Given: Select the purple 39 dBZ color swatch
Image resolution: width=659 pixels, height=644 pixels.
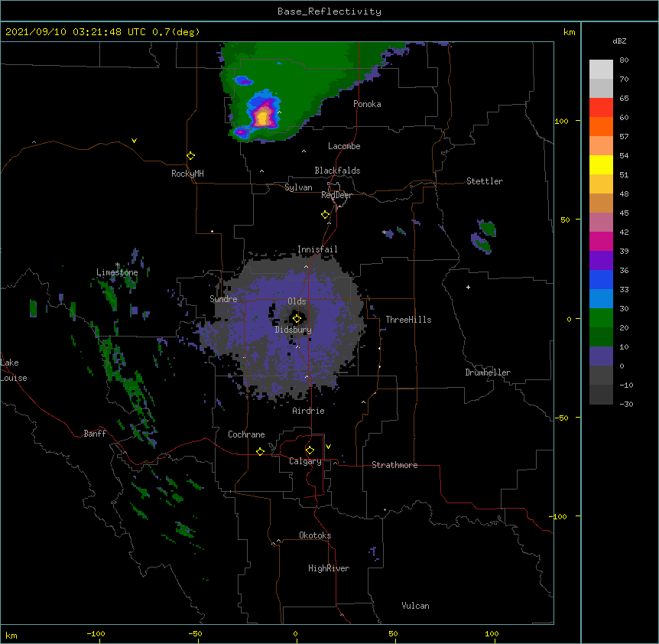Looking at the screenshot, I should click(601, 260).
